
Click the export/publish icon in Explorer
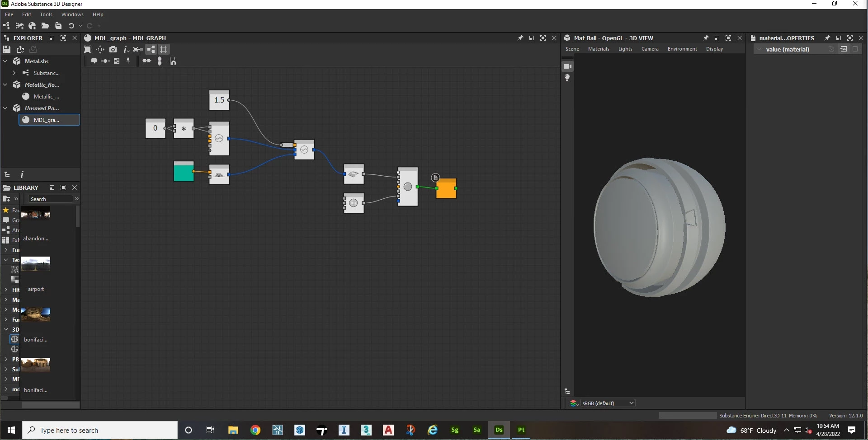tap(20, 49)
